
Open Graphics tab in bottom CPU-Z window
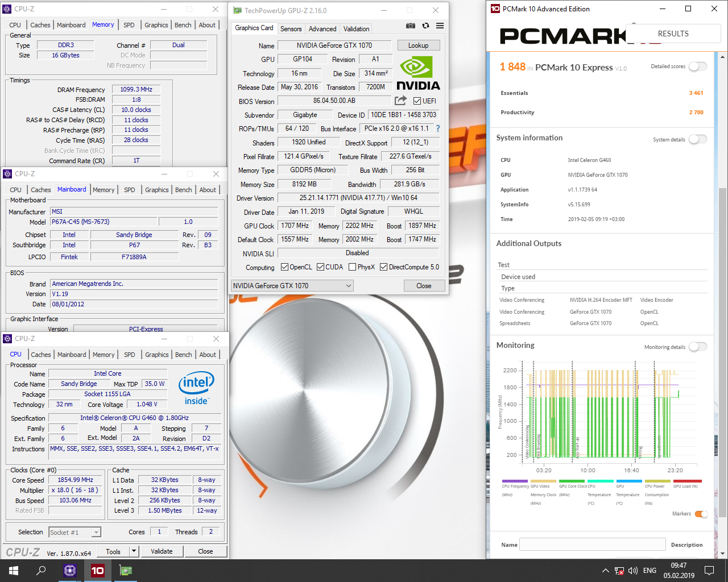tap(157, 355)
